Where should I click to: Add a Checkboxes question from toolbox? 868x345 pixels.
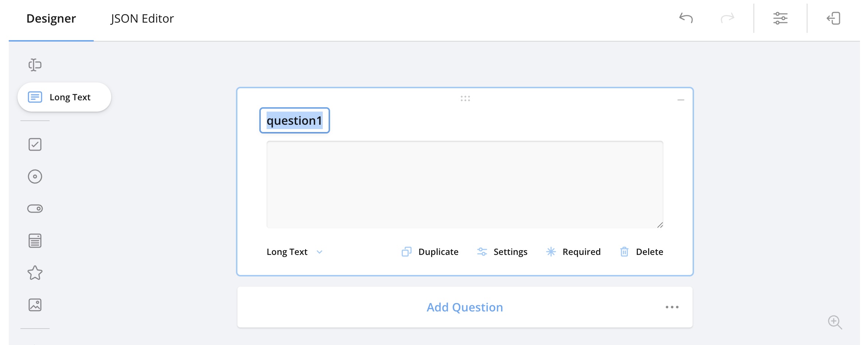point(35,144)
